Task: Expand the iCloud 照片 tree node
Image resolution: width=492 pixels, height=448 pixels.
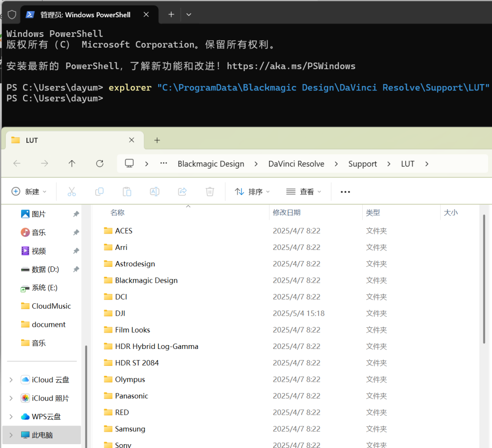Action: click(x=11, y=398)
